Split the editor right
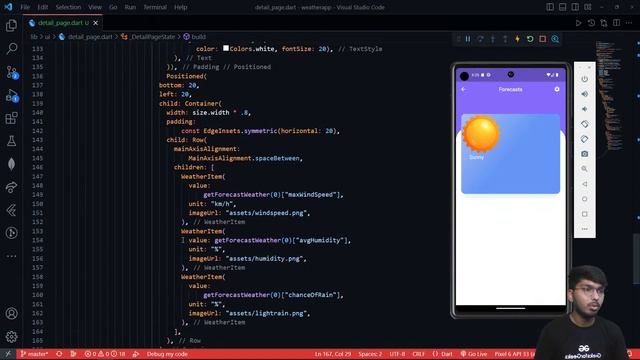 [616, 23]
